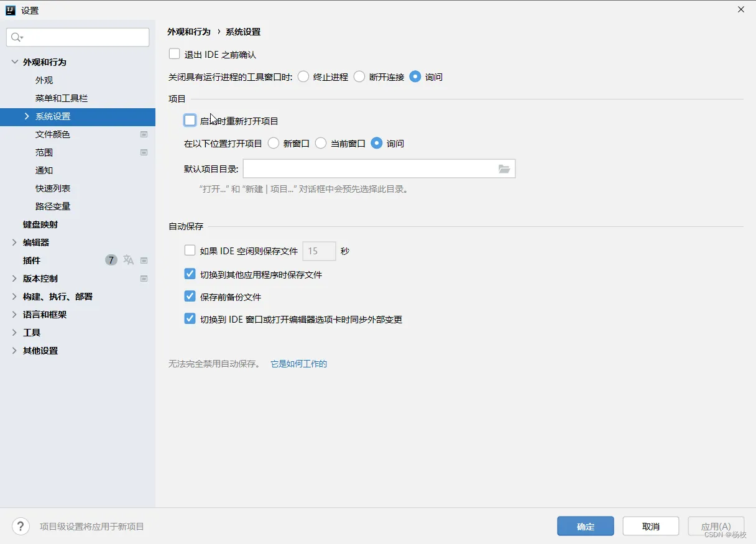Click the project-level icon next to 范围

(144, 152)
